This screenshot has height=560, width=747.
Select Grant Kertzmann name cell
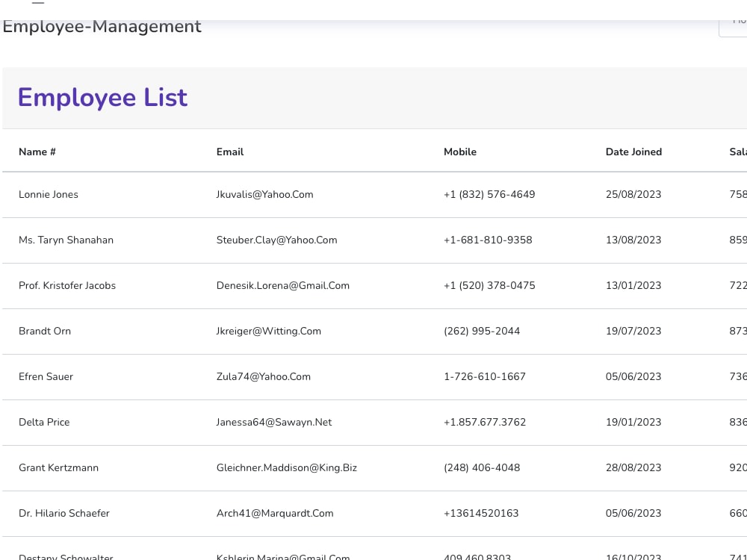(x=58, y=467)
